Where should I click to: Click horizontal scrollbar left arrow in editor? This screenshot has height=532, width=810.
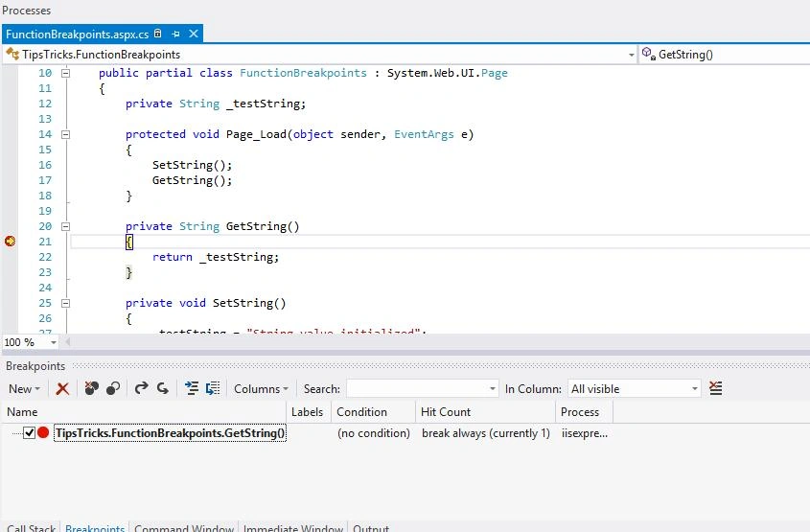click(x=68, y=341)
